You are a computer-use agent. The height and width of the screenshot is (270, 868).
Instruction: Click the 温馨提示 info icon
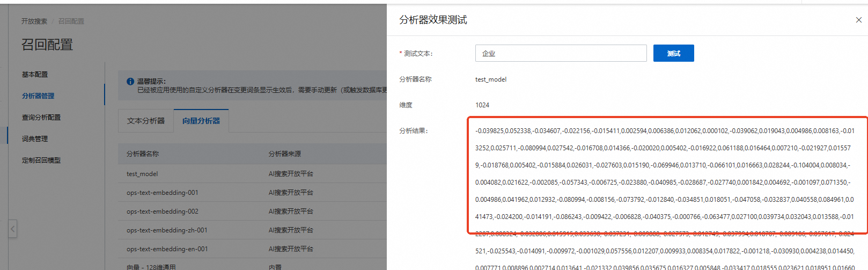(x=130, y=82)
